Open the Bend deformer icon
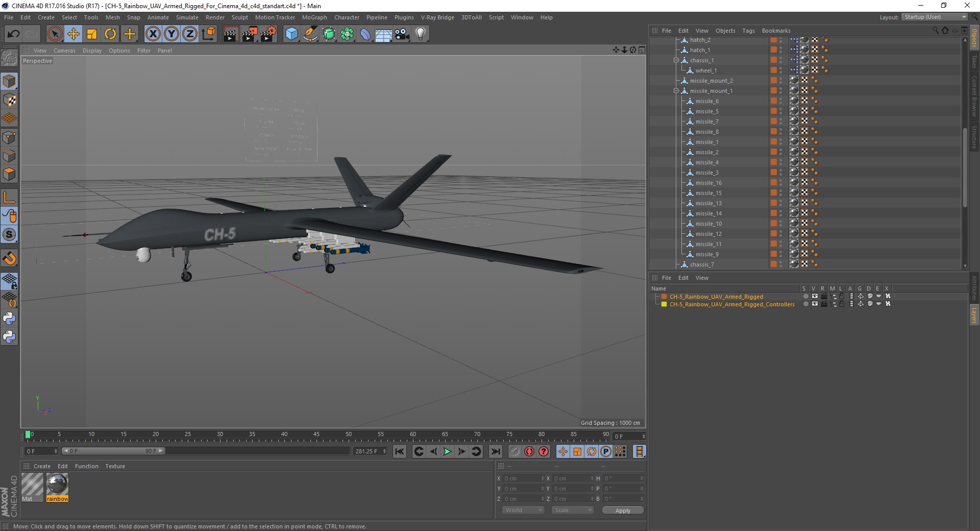Screen dimensions: 980x531 click(x=365, y=34)
